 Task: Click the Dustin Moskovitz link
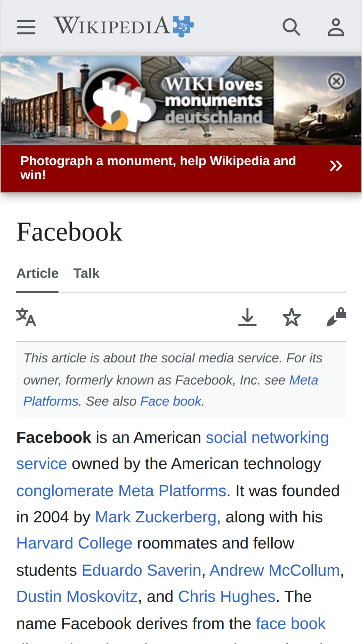pyautogui.click(x=77, y=596)
